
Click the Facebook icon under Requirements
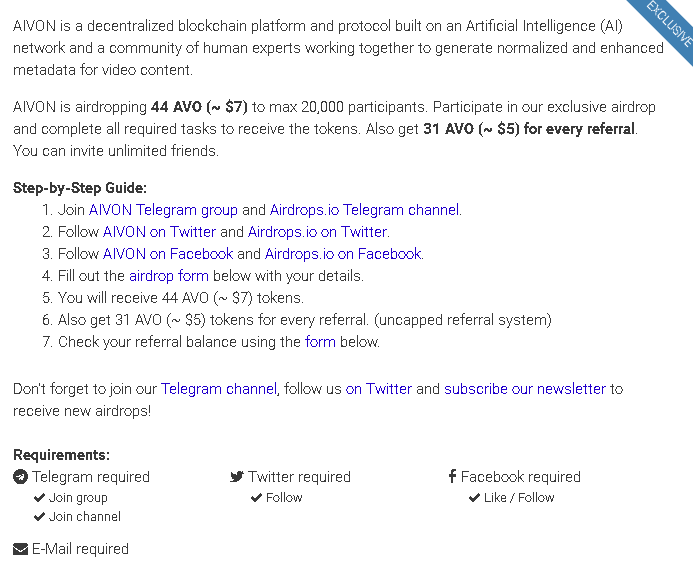(x=453, y=477)
